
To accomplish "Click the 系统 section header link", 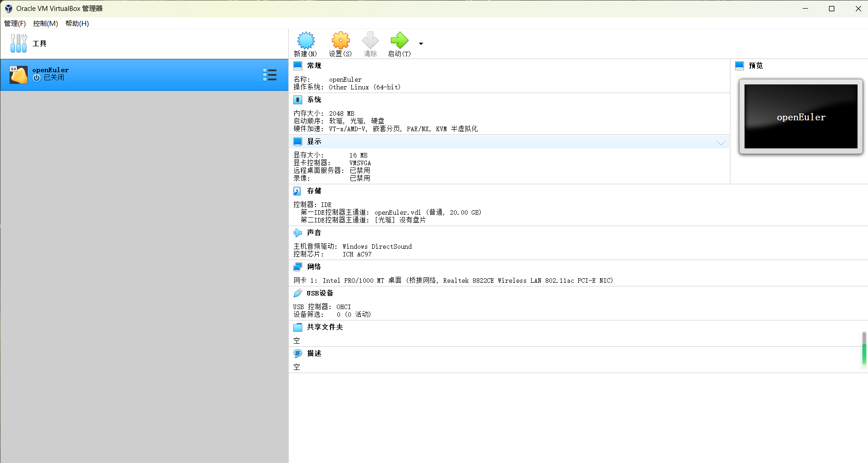I will pyautogui.click(x=314, y=100).
